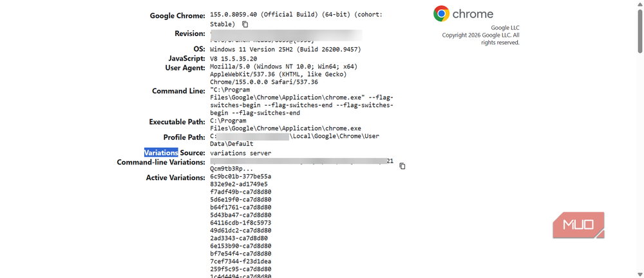Click variation '49d61dc2-ca7d8d80'
644x278 pixels.
click(x=240, y=230)
